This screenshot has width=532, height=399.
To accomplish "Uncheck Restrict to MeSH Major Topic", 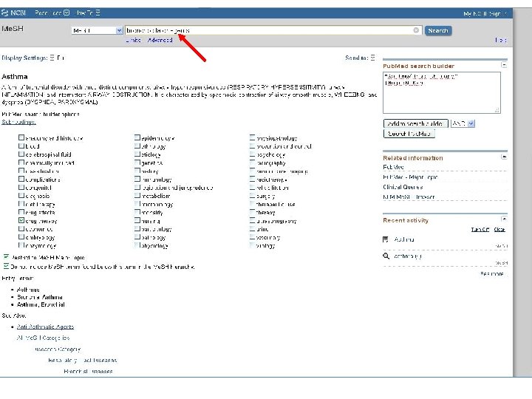I will [x=6, y=257].
